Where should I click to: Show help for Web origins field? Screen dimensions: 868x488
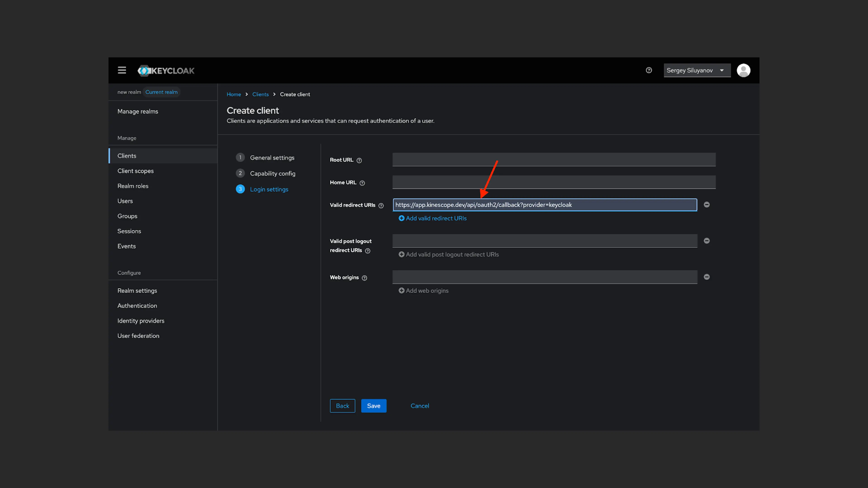tap(364, 278)
